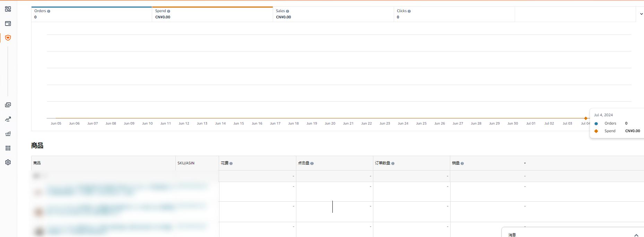This screenshot has height=237, width=644.
Task: Select the Sales metric tab
Action: [x=333, y=14]
